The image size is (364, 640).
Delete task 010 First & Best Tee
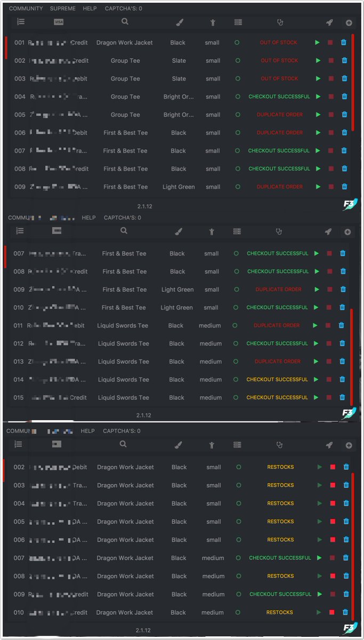tap(342, 307)
